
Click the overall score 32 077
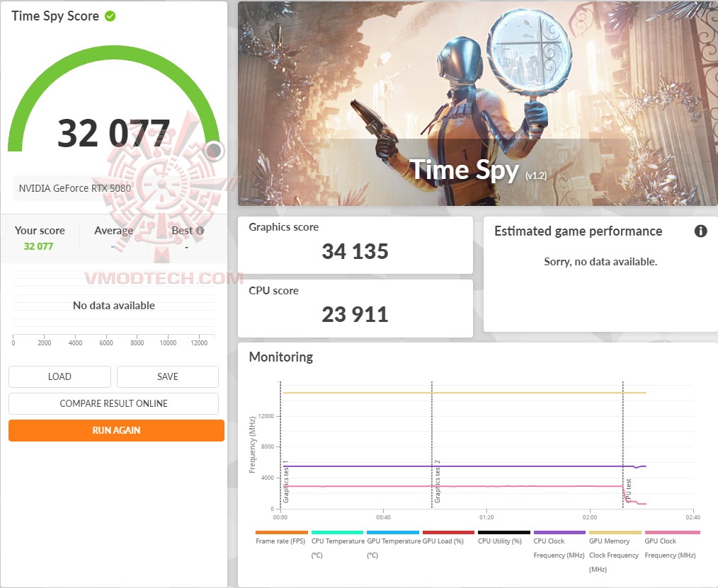point(113,133)
